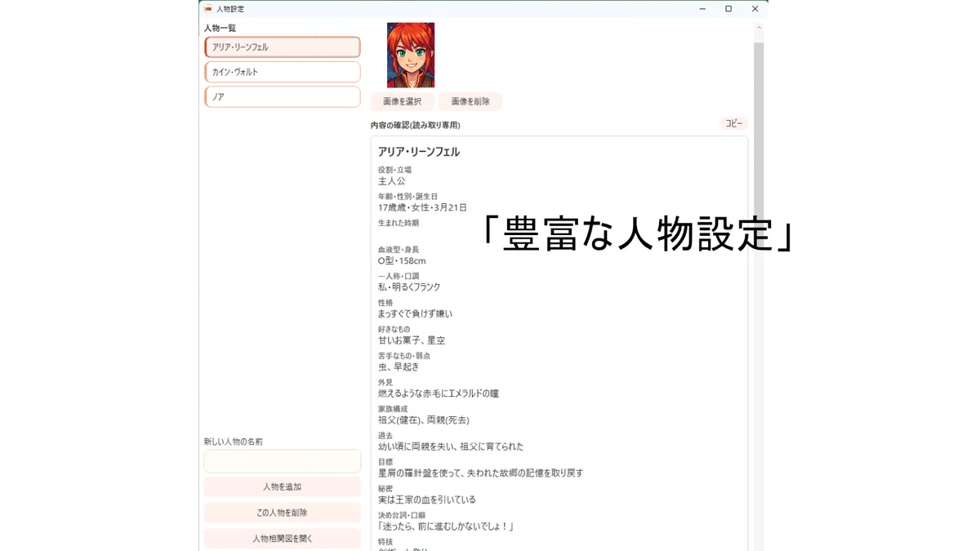Click the value O型・158cm
This screenshot has height=551, width=980.
point(402,261)
